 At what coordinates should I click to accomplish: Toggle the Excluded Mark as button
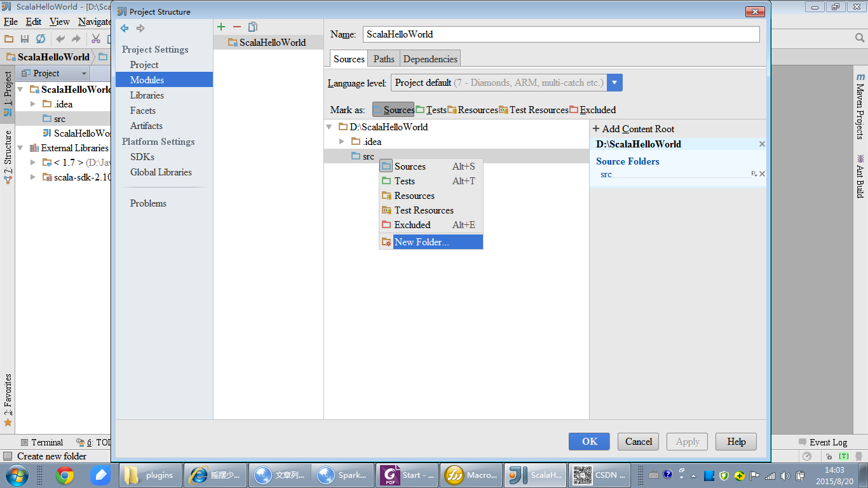(x=593, y=110)
